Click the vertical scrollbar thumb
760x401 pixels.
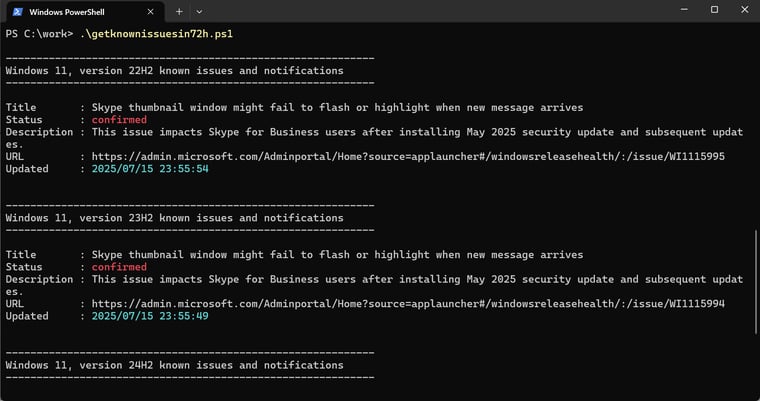point(756,282)
